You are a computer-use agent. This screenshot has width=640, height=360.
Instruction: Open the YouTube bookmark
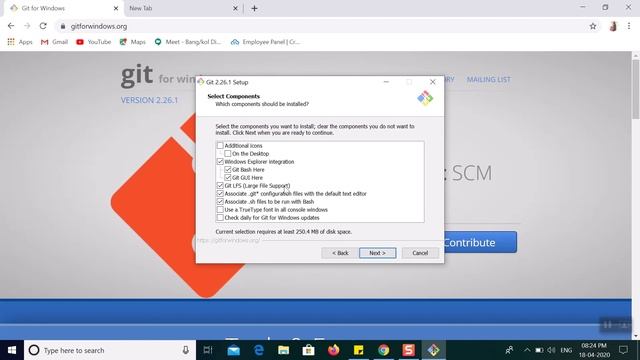93,42
